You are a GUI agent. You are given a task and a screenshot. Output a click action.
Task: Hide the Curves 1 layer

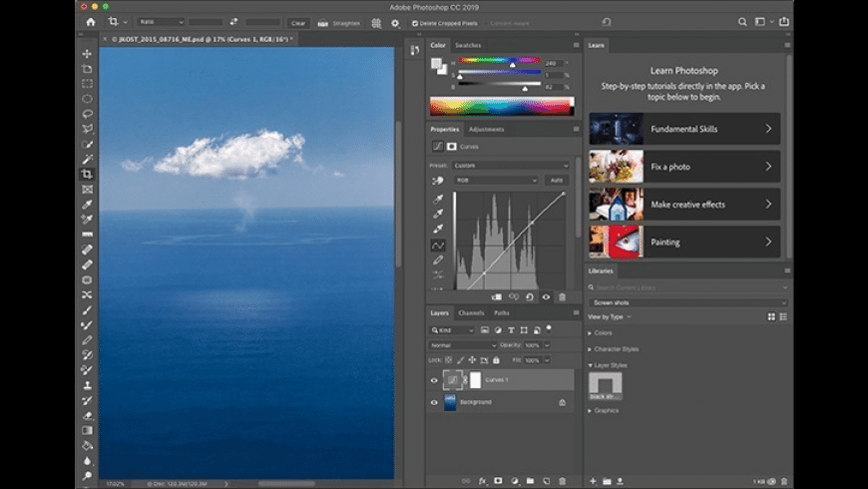[x=434, y=380]
